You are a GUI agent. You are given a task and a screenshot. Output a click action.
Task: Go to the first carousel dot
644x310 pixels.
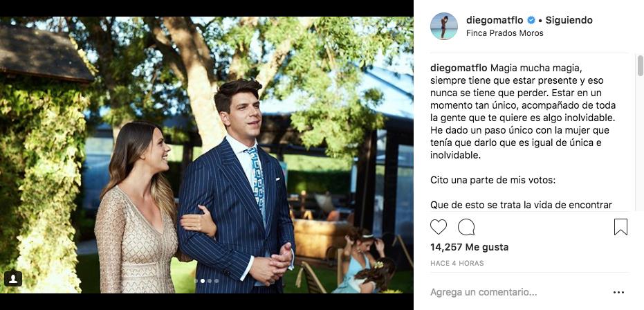pyautogui.click(x=196, y=281)
